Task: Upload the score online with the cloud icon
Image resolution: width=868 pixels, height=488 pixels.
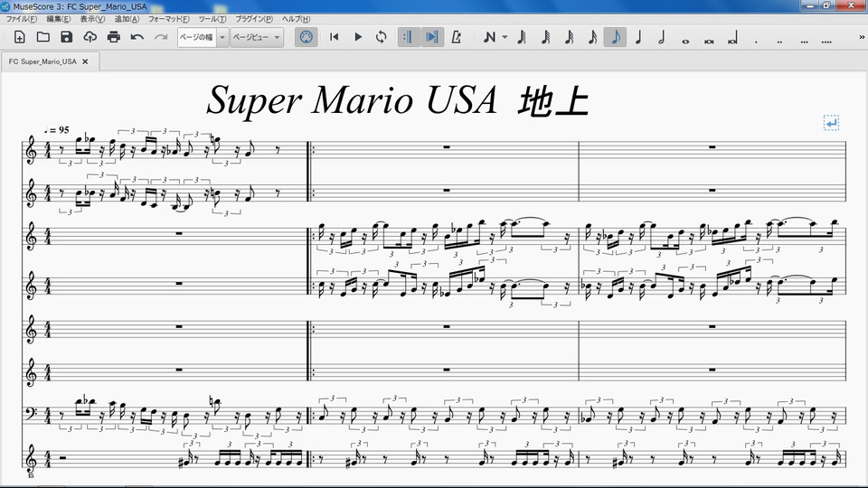Action: [90, 37]
